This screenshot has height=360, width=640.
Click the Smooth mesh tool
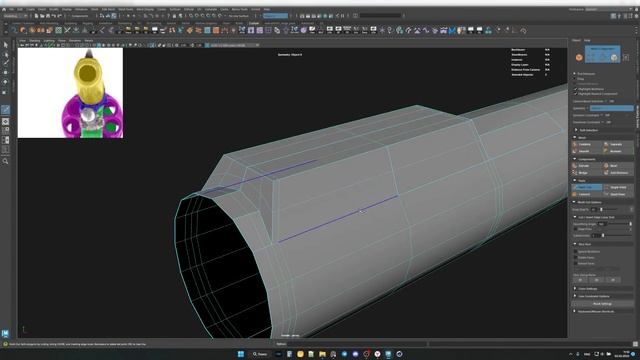tap(587, 151)
